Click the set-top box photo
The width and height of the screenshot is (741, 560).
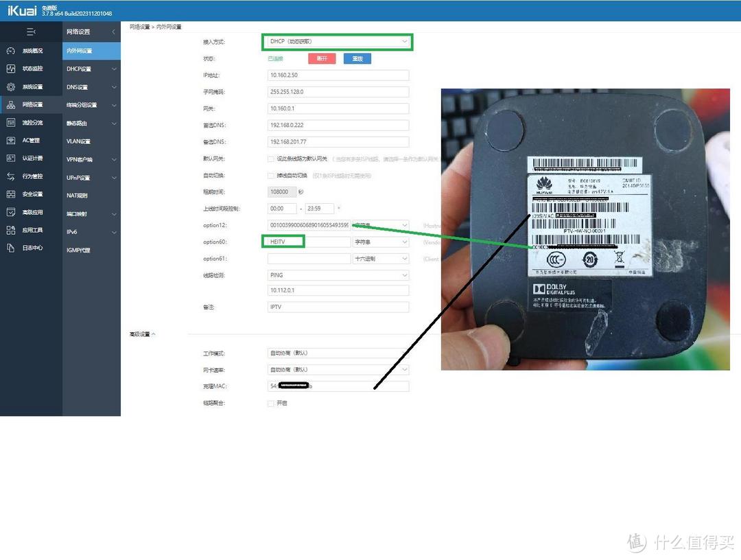[585, 229]
